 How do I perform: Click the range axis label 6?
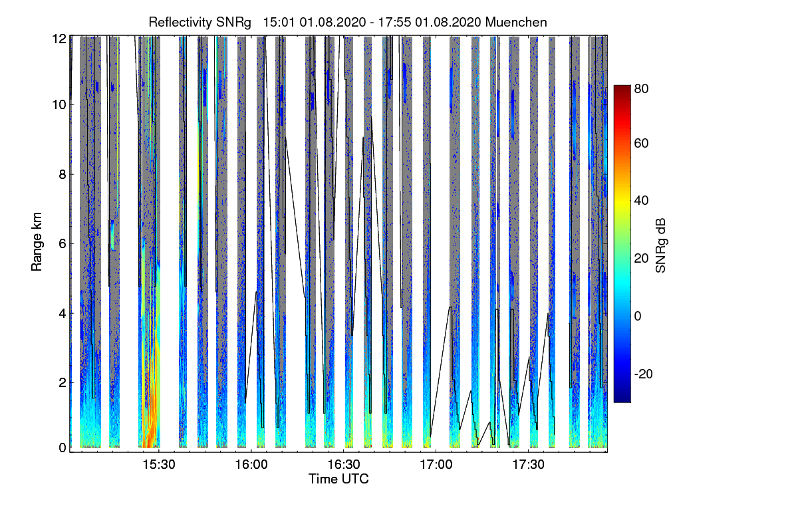coord(63,243)
